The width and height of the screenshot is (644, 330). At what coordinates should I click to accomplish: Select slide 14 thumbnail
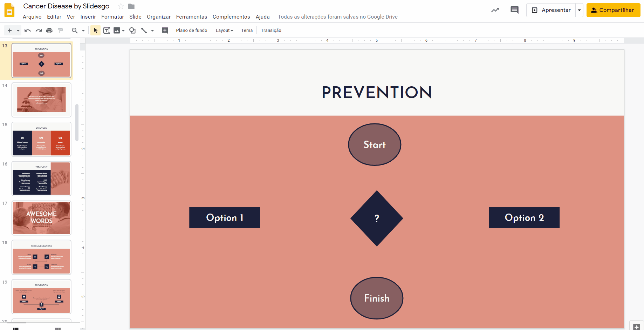pyautogui.click(x=41, y=100)
